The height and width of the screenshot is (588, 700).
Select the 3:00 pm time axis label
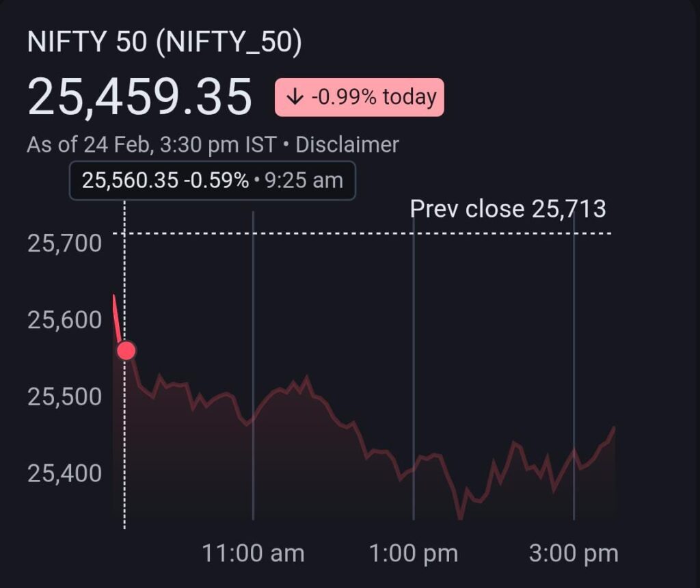574,553
